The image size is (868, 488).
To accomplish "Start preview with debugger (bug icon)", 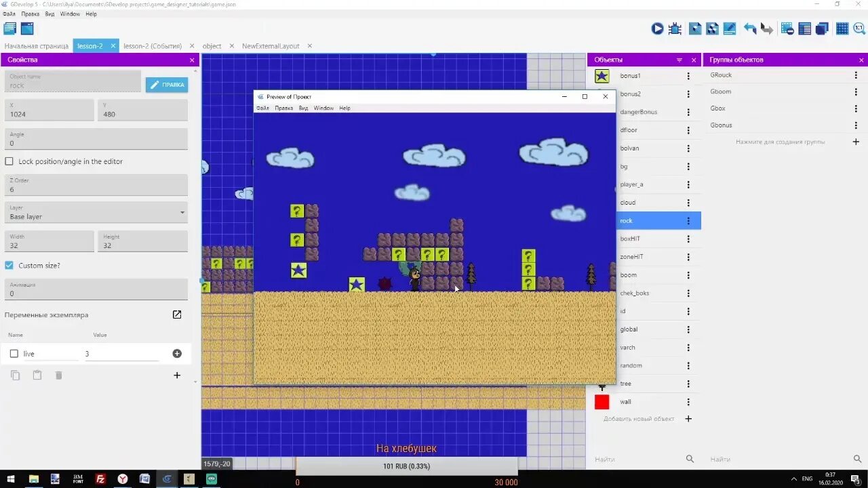I will 675,28.
